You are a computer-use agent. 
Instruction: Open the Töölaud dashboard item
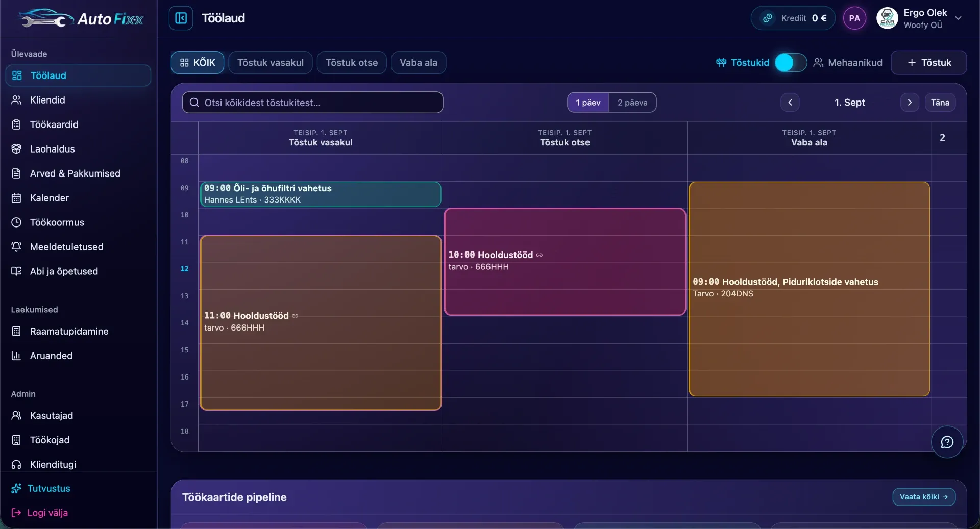point(78,75)
